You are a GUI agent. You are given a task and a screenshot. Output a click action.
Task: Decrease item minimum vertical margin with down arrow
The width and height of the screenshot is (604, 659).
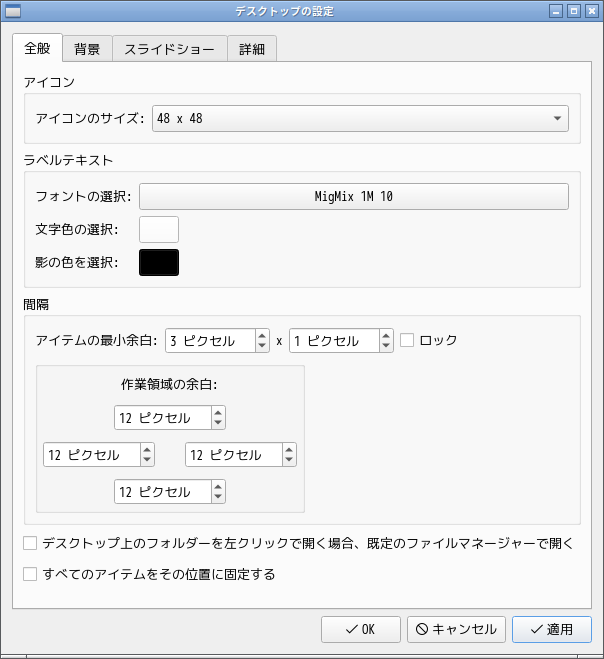[x=386, y=346]
